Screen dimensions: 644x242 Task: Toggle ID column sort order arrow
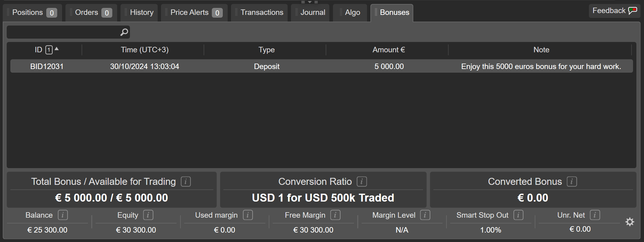[57, 49]
